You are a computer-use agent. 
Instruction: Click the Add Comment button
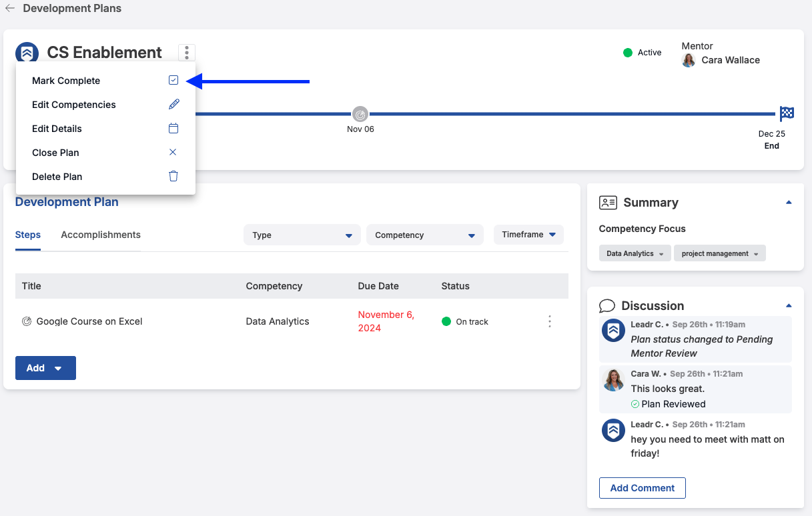coord(643,488)
